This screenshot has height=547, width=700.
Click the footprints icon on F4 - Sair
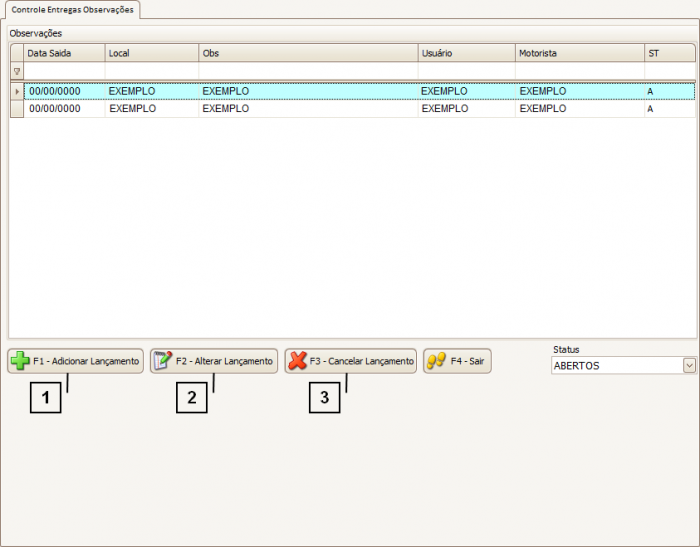(x=436, y=361)
